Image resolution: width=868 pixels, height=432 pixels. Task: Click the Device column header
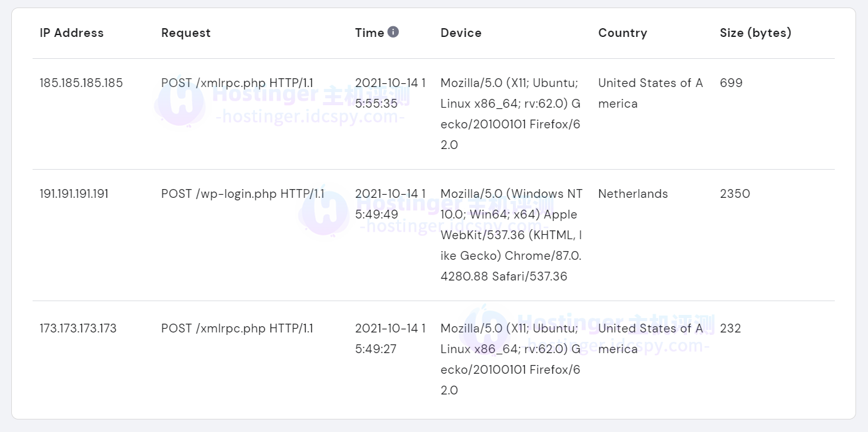[x=461, y=33]
